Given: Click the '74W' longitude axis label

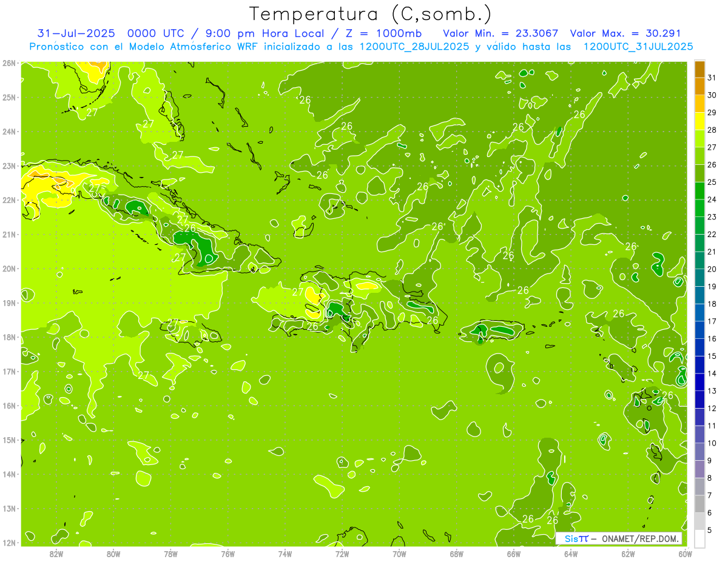Looking at the screenshot, I should coord(285,554).
